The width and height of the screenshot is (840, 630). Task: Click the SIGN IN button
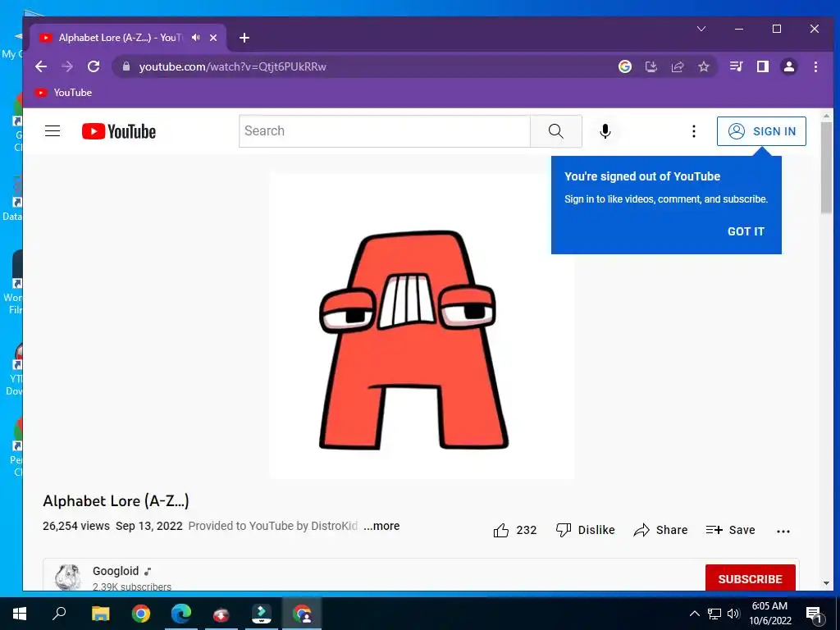tap(761, 131)
